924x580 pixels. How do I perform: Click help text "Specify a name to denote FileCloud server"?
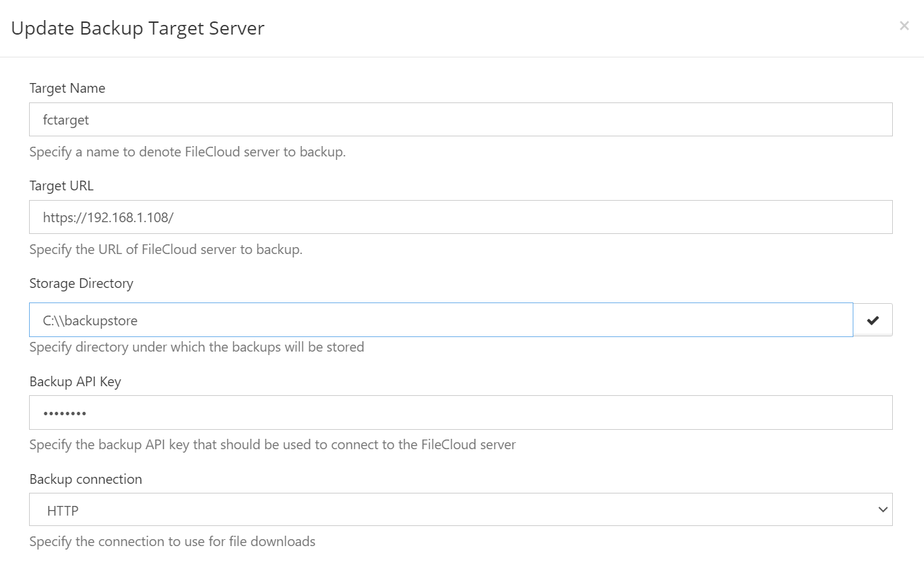tap(187, 152)
